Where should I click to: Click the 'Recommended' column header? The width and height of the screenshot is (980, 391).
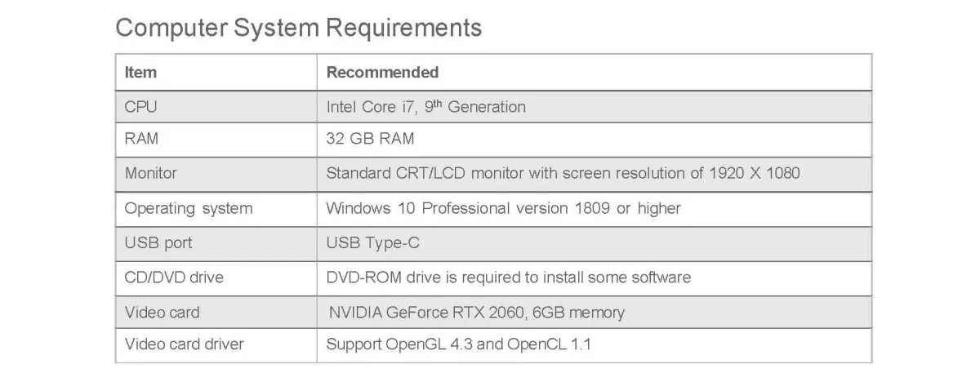pyautogui.click(x=382, y=72)
